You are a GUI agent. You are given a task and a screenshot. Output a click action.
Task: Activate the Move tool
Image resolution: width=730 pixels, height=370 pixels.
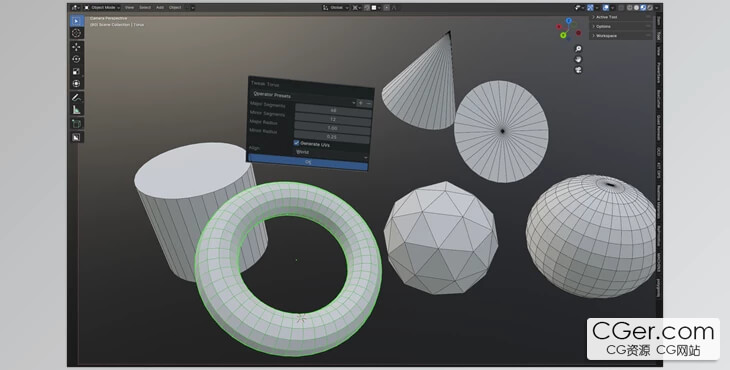(x=76, y=47)
